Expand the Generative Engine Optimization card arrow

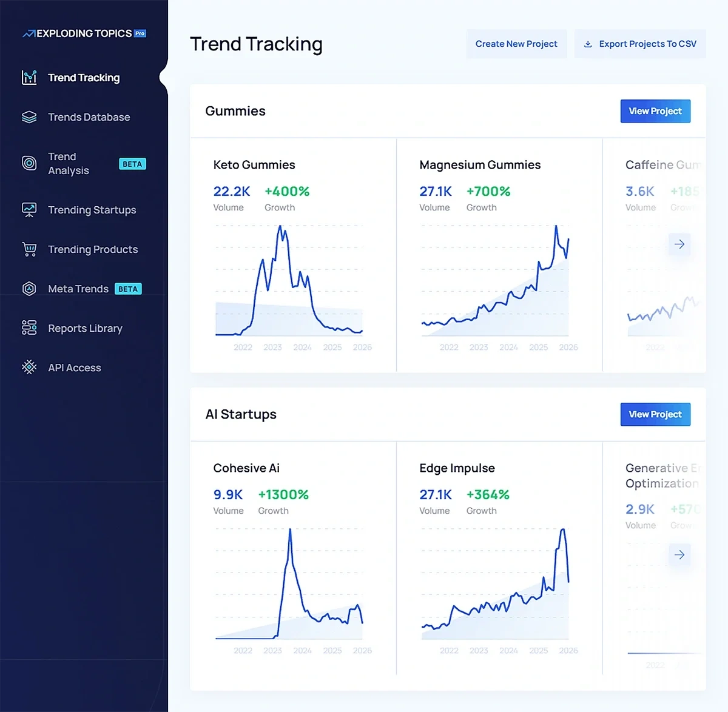679,555
